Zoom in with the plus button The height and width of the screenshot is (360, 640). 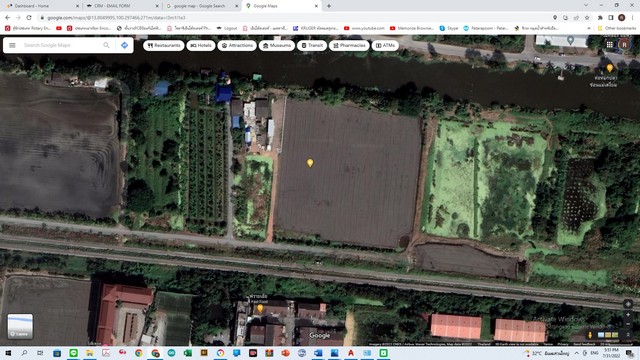[628, 315]
